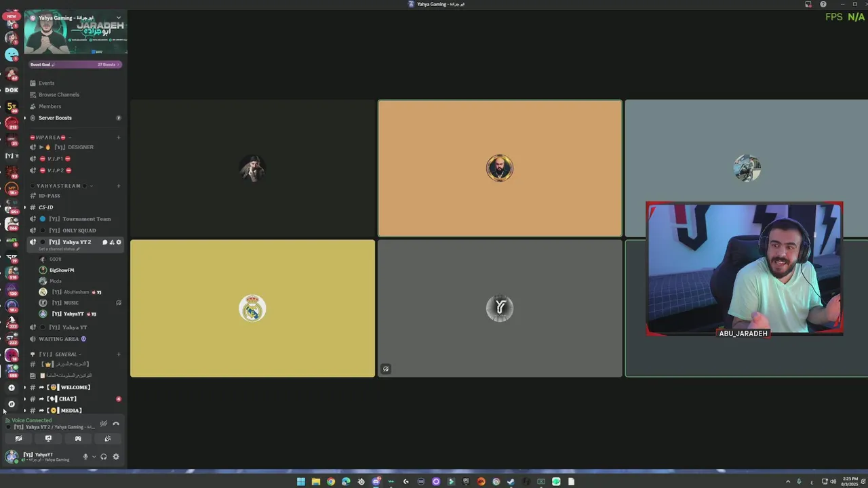Open the CHAT text channel

click(x=75, y=399)
